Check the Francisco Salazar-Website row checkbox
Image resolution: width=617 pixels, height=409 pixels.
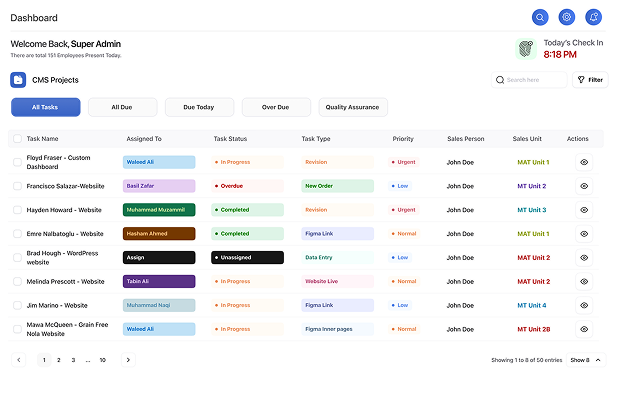[17, 186]
